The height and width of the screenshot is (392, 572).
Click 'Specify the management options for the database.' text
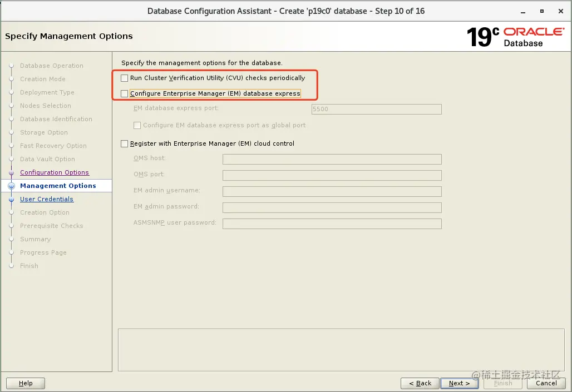click(202, 63)
